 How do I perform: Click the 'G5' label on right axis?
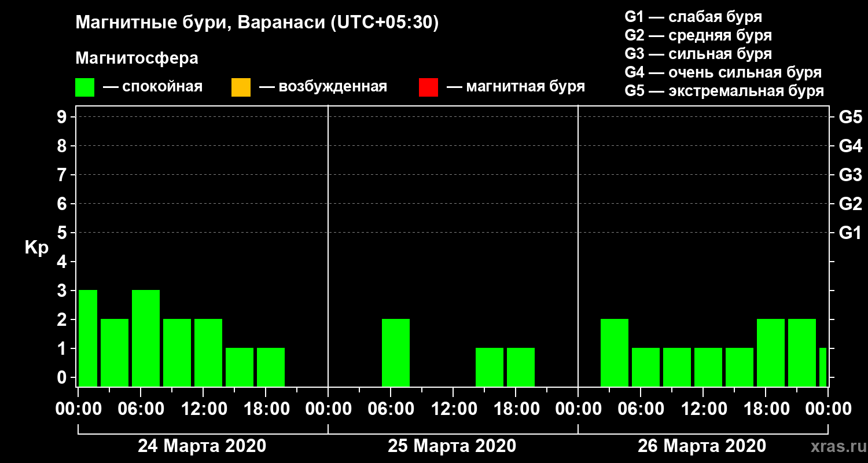(850, 117)
